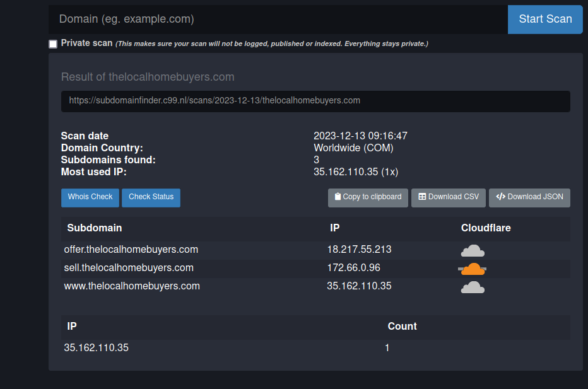Open sell.thelocalhomebuyers.com subdomain entry
The height and width of the screenshot is (389, 588).
(x=129, y=268)
